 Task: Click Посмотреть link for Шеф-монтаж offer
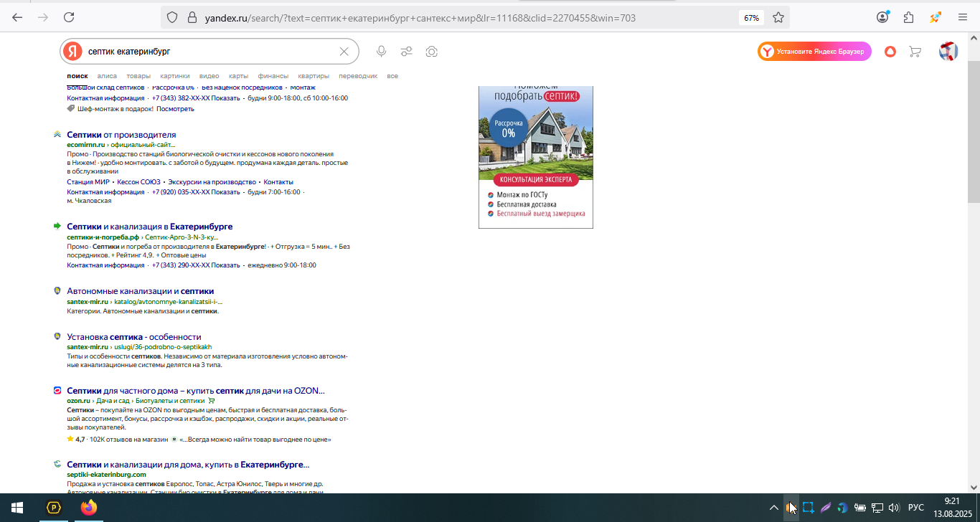point(175,109)
